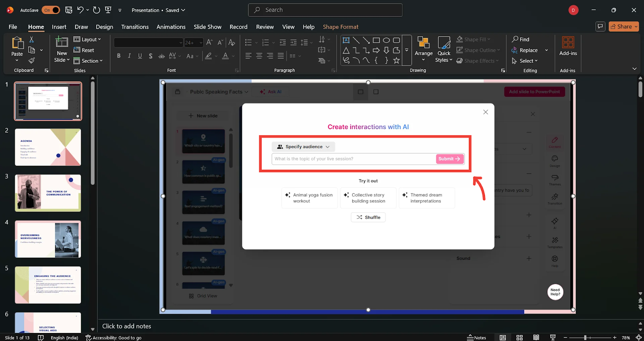The width and height of the screenshot is (644, 341).
Task: Open the font size dropdown
Action: pos(201,43)
